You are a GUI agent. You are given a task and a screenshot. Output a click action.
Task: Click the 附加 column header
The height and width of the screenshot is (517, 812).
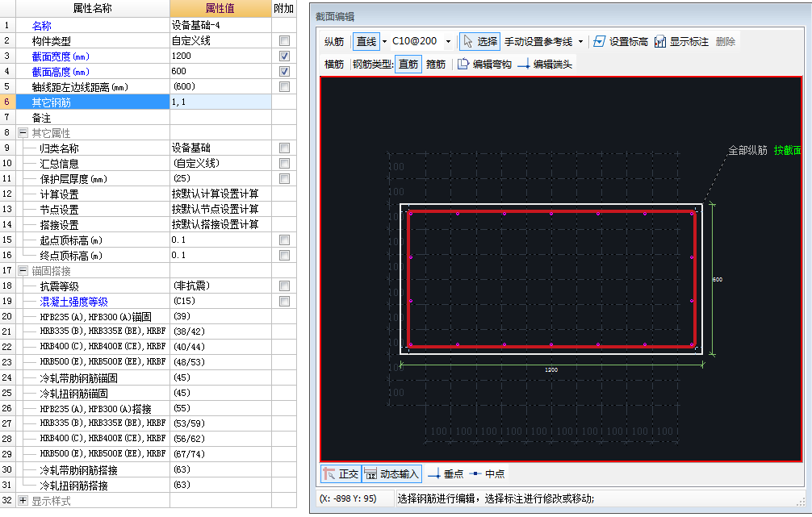coord(284,8)
